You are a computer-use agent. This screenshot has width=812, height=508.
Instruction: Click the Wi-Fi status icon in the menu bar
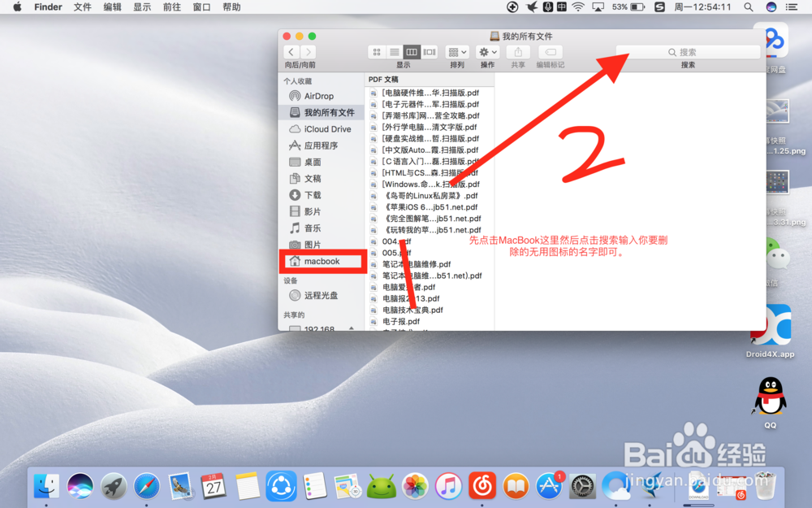(x=578, y=7)
